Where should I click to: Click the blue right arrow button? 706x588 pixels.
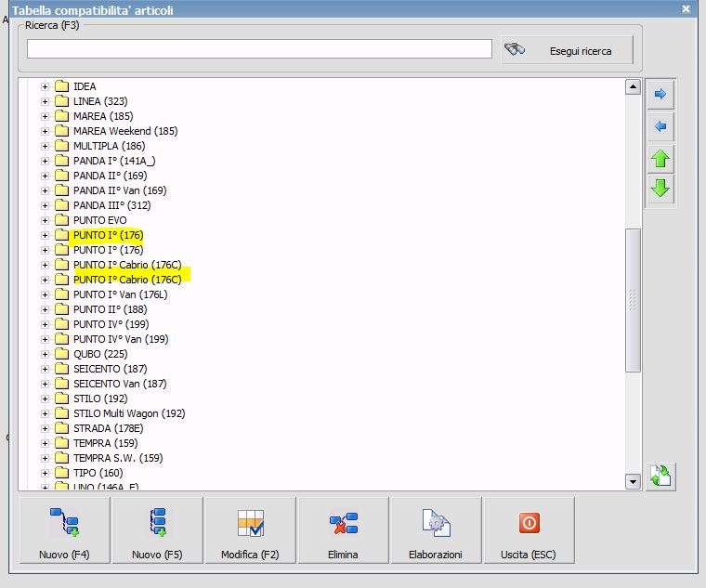point(660,94)
